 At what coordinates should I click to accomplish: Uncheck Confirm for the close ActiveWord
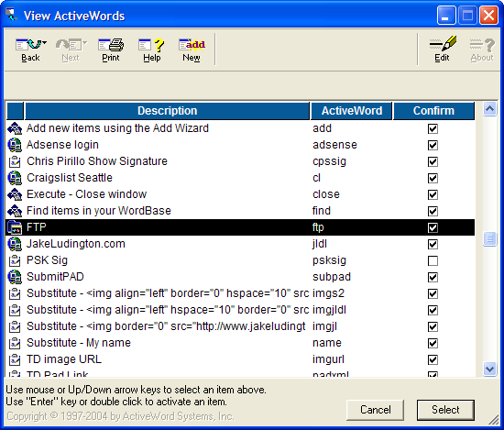coord(433,194)
